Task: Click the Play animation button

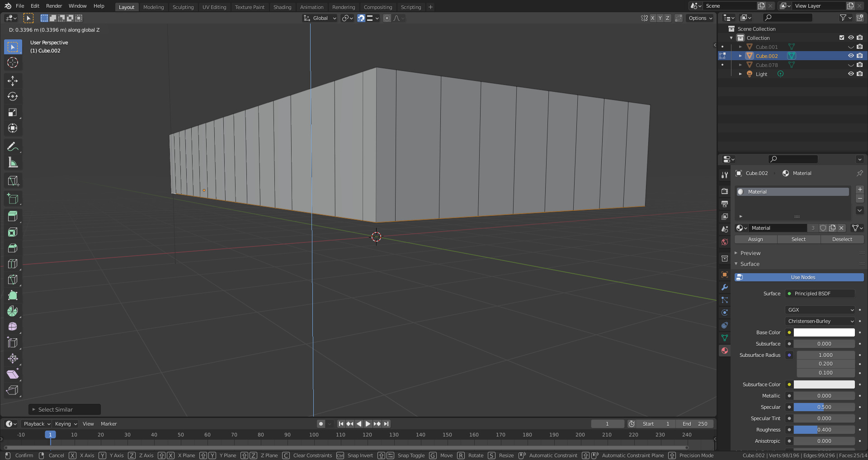Action: coord(368,424)
